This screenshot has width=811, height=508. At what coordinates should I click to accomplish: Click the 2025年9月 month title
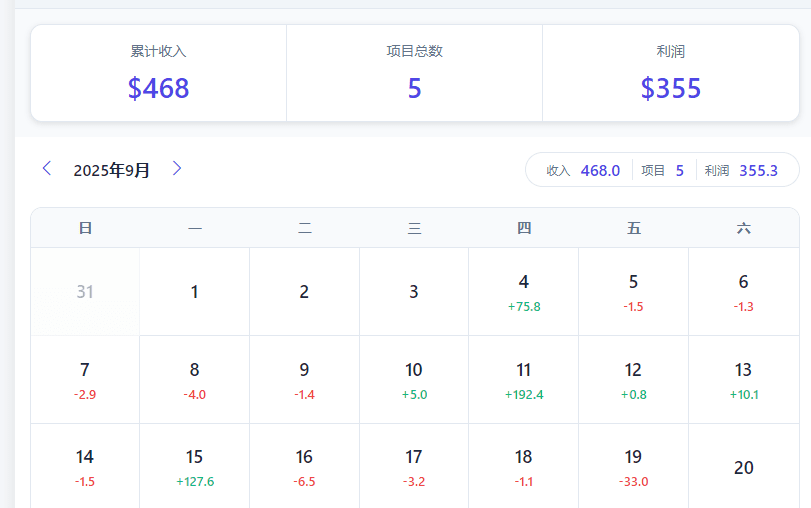click(111, 170)
